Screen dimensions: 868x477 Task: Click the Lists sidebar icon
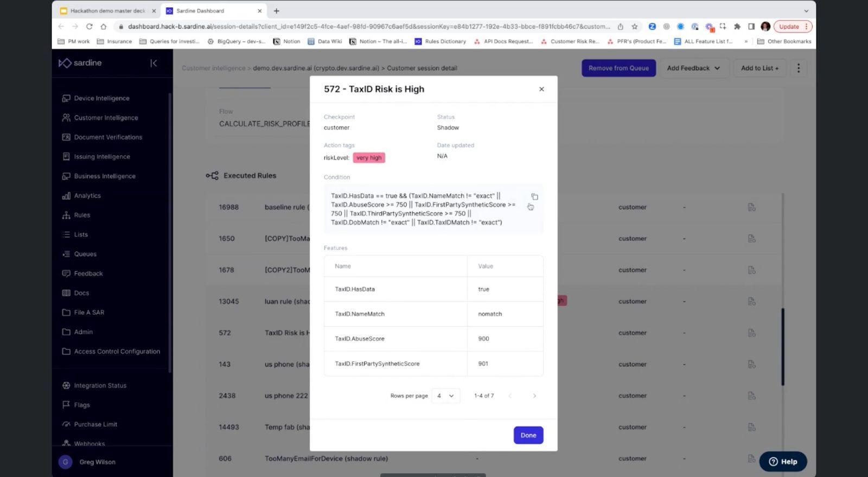pyautogui.click(x=66, y=234)
